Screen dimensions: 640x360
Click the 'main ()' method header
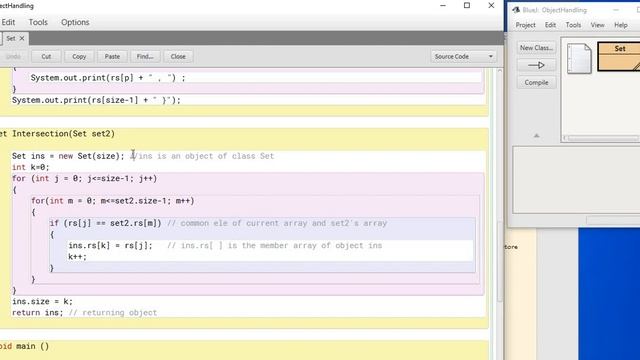point(33,346)
